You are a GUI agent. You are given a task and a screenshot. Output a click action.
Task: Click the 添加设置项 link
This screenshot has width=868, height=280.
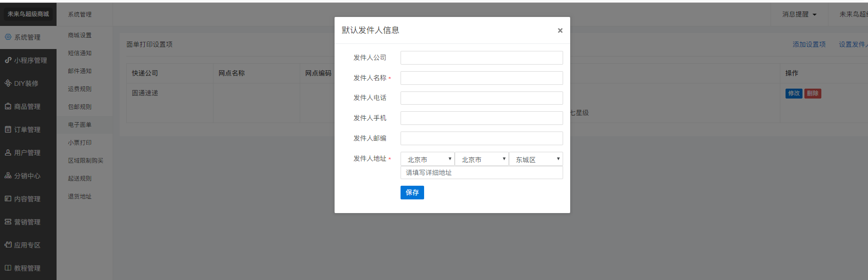point(809,44)
